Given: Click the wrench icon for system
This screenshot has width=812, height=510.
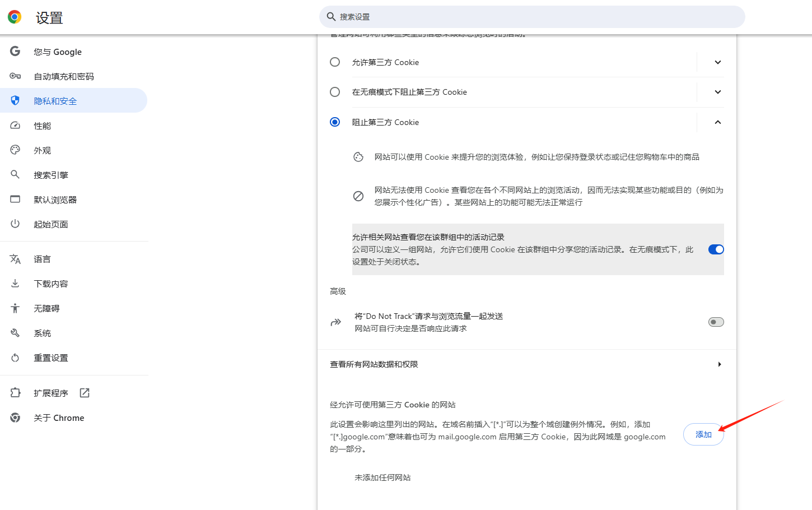Looking at the screenshot, I should coord(15,333).
